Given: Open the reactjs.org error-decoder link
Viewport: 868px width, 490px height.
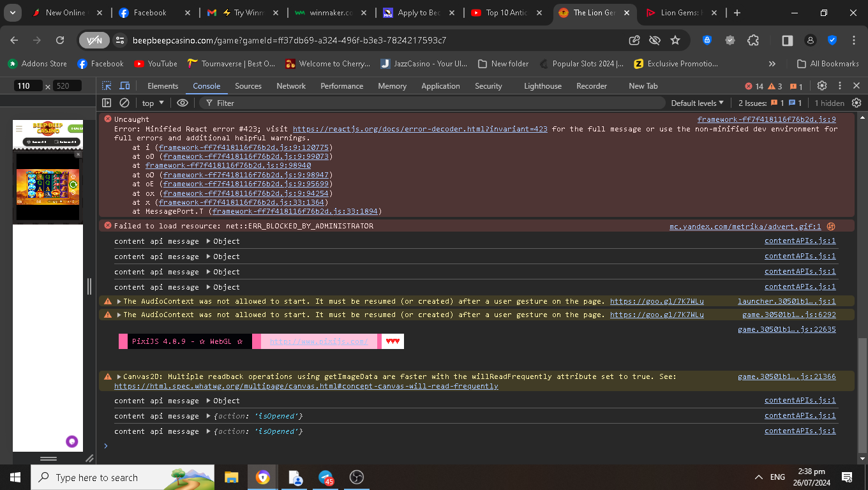Looking at the screenshot, I should click(x=420, y=129).
